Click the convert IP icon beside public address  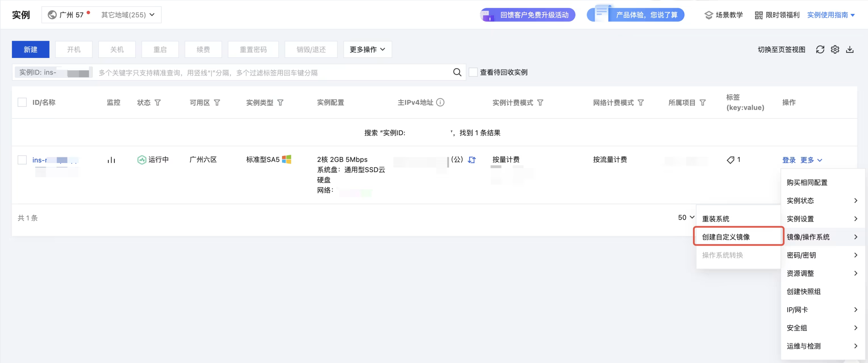(472, 160)
